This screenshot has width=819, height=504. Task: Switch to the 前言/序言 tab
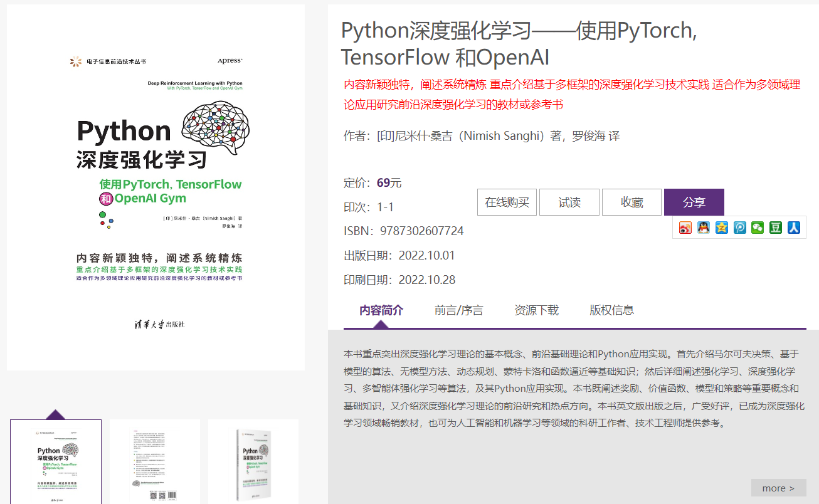pos(458,310)
